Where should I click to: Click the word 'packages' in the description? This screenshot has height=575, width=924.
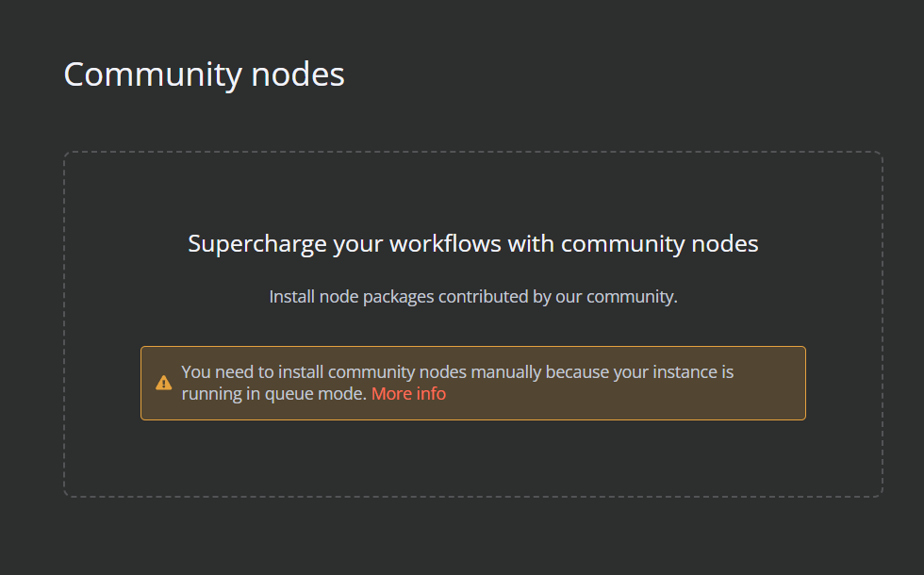[398, 296]
